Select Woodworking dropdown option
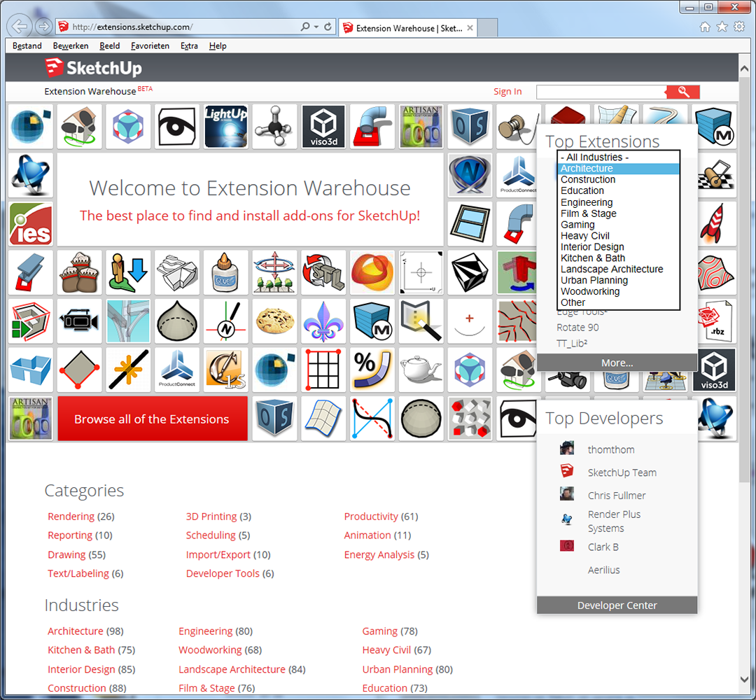This screenshot has width=756, height=700. click(618, 291)
